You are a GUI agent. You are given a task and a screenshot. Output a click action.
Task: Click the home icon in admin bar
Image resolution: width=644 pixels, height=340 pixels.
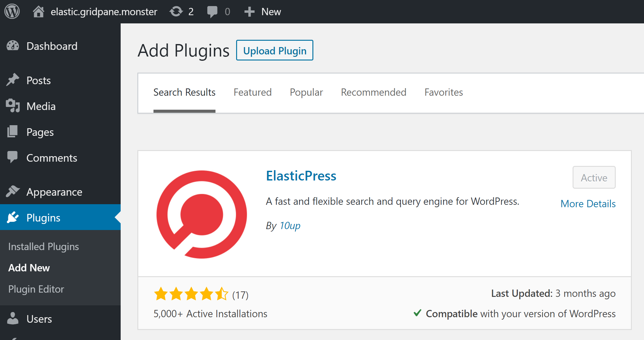click(39, 12)
